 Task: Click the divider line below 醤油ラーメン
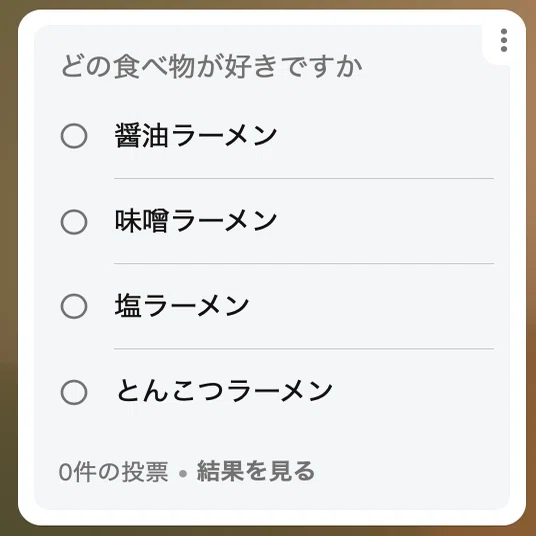304,178
